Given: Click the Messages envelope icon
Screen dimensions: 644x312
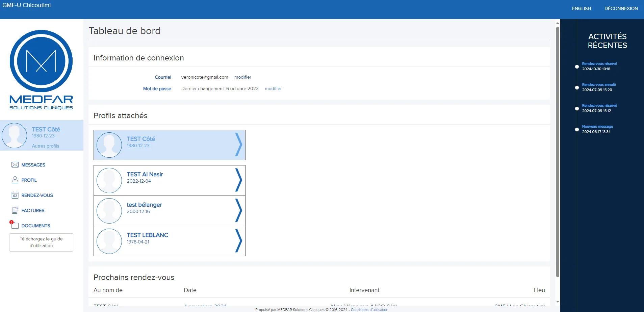Looking at the screenshot, I should tap(15, 165).
